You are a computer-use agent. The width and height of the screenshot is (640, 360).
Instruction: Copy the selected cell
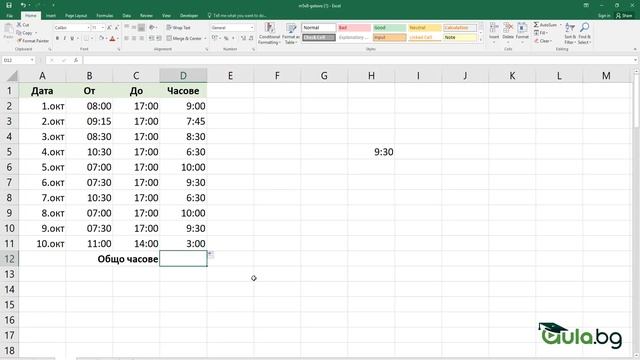(25, 33)
